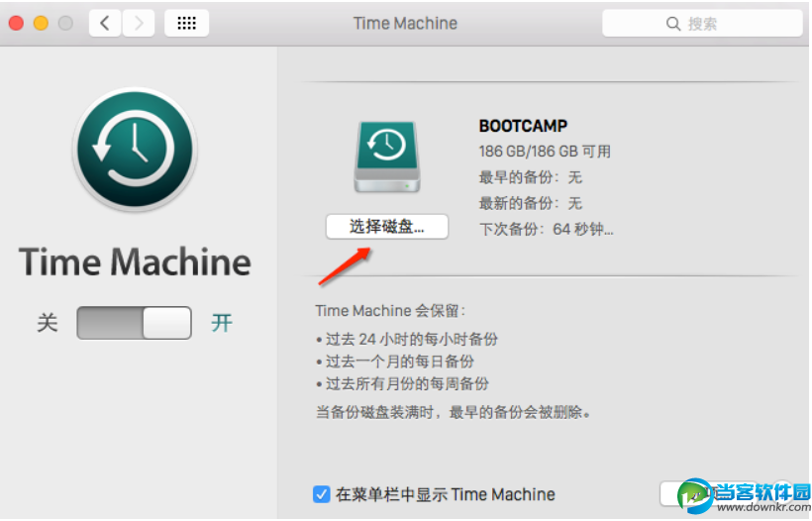The height and width of the screenshot is (521, 812).
Task: Click the search magnifier icon
Action: click(672, 24)
